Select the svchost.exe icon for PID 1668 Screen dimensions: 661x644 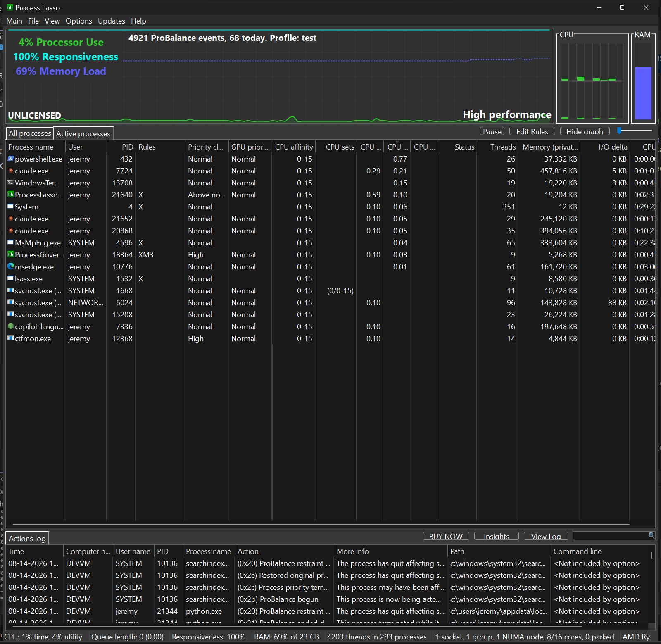(x=11, y=290)
